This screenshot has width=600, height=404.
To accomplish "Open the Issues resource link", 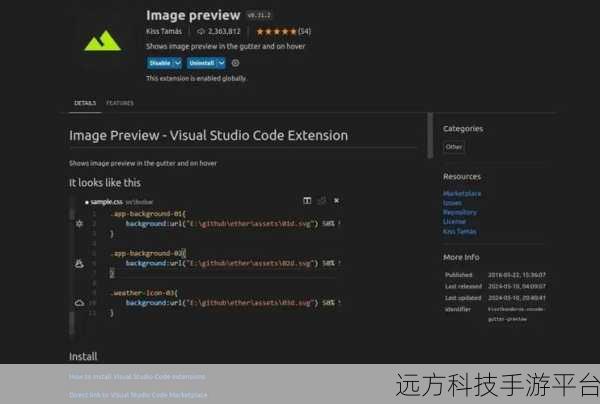I will 452,203.
